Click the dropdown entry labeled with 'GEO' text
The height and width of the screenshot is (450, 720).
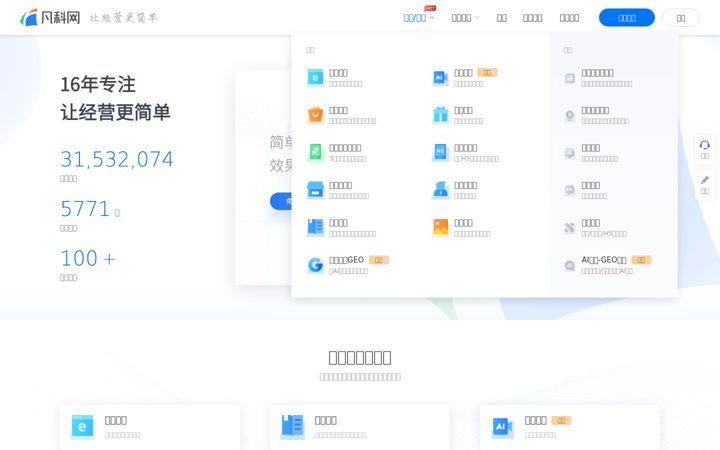pos(347,260)
